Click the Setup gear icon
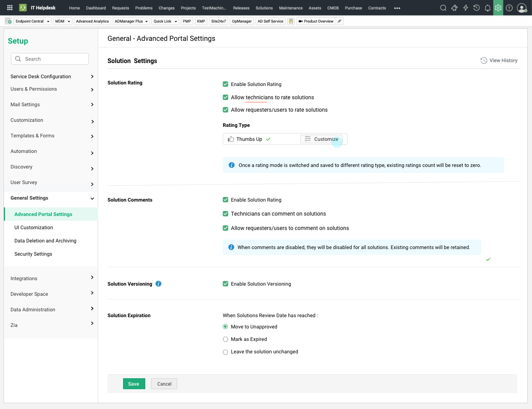This screenshot has width=532, height=409. click(498, 8)
